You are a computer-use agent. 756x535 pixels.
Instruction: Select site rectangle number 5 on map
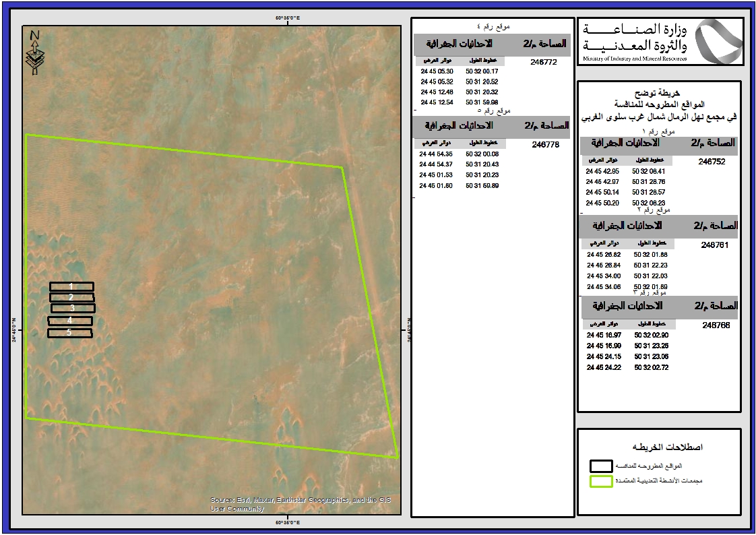coord(69,333)
